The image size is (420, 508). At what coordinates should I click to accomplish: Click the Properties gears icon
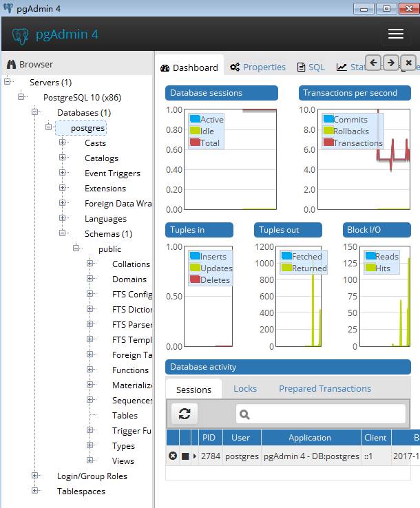(x=235, y=67)
